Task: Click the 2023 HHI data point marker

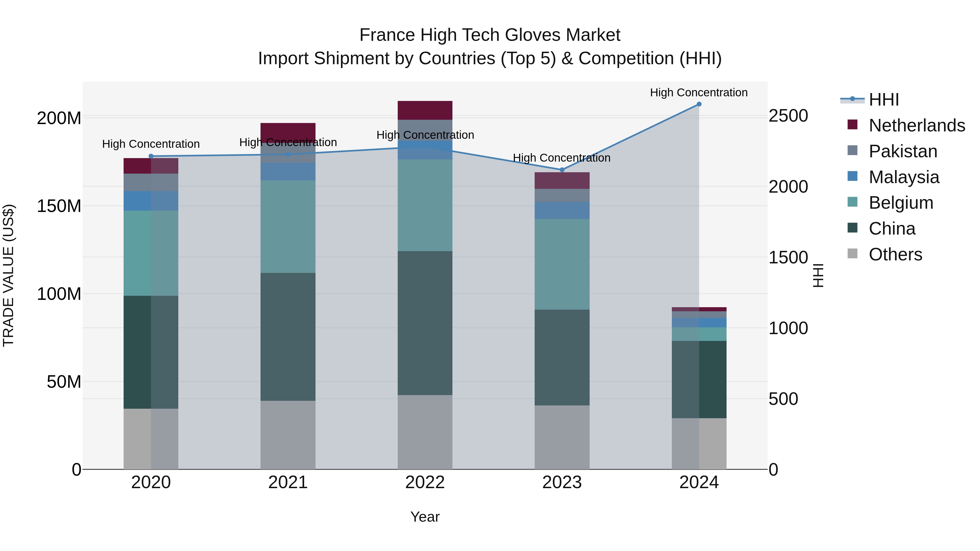Action: pos(562,170)
